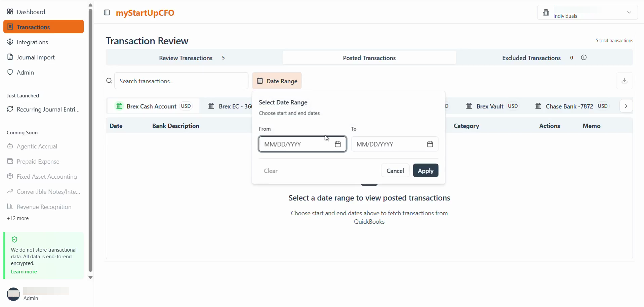Click the Recurring Journal refresh icon
Viewport: 644px width, 307px height.
pyautogui.click(x=10, y=109)
